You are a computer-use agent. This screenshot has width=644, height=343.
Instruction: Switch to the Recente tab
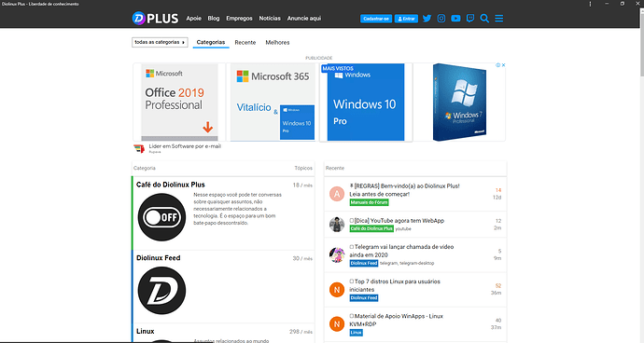coord(245,42)
